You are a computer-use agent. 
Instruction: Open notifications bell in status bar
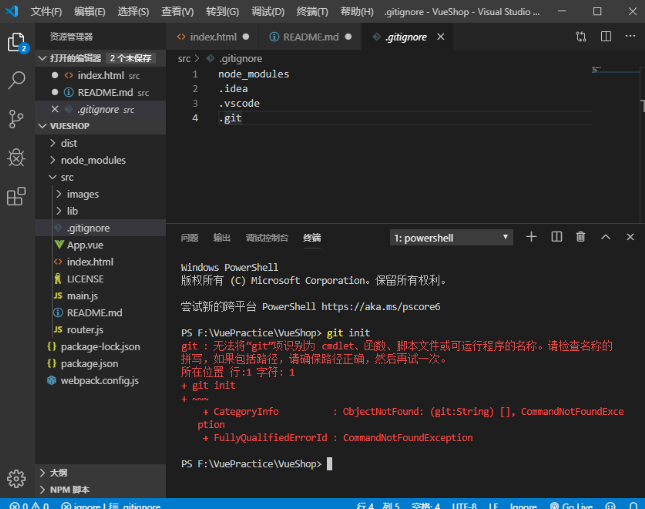(633, 505)
